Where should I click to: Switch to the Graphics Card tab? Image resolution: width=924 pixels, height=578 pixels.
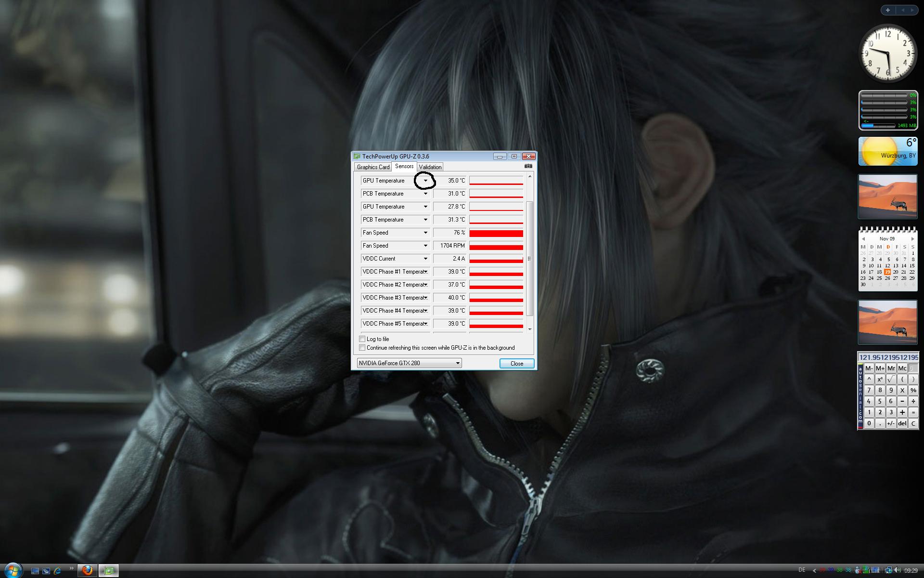(x=373, y=167)
